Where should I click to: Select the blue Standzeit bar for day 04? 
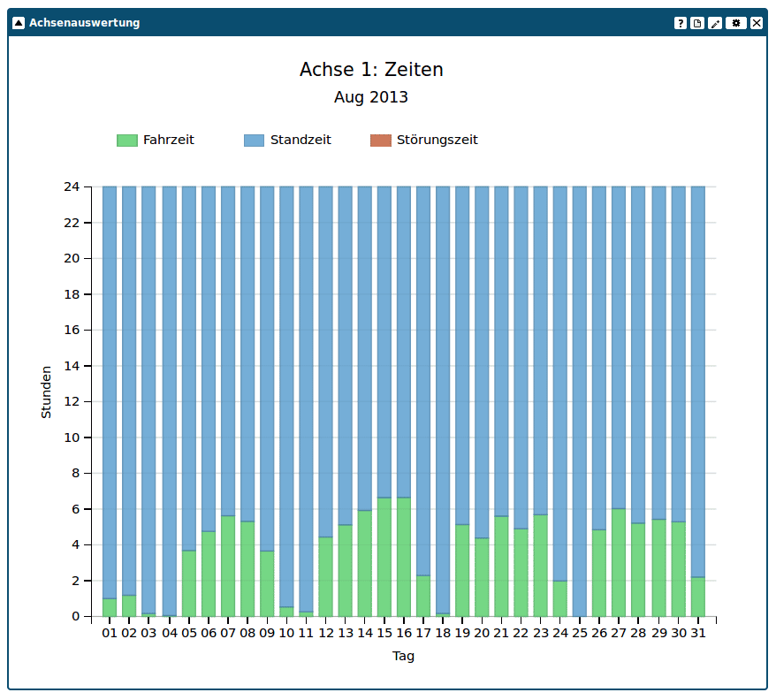tap(169, 398)
